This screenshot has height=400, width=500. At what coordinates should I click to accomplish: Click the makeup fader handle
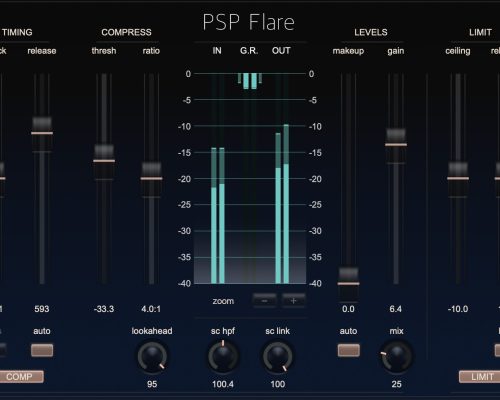pyautogui.click(x=348, y=284)
